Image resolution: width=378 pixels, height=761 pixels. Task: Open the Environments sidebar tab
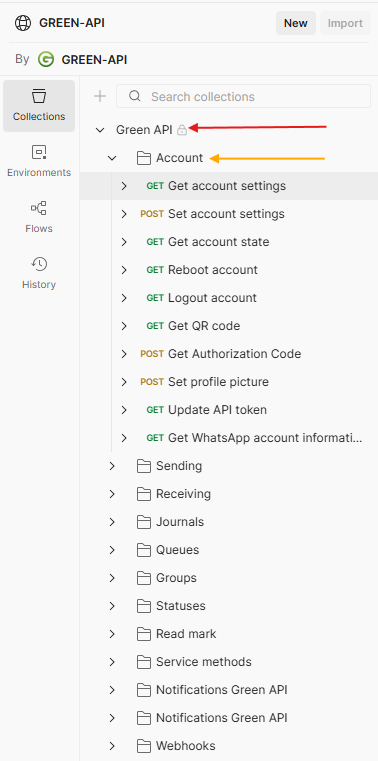[39, 162]
